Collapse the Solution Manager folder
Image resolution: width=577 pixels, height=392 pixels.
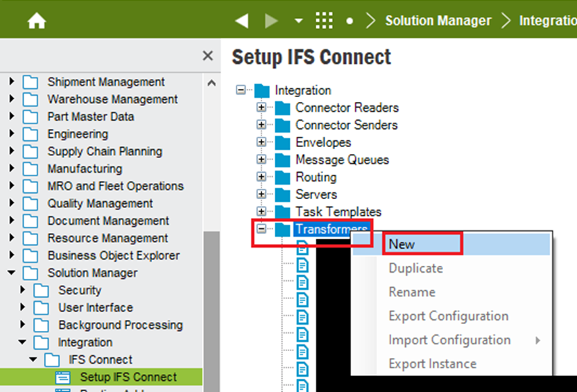coord(12,273)
